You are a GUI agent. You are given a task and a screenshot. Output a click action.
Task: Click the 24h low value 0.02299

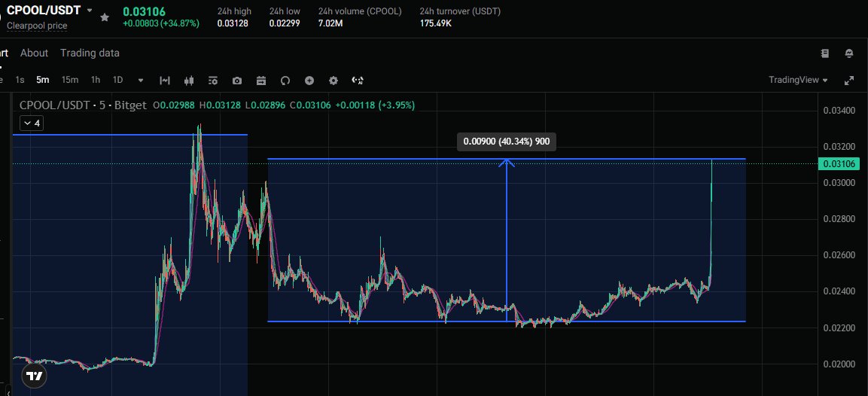click(x=285, y=23)
